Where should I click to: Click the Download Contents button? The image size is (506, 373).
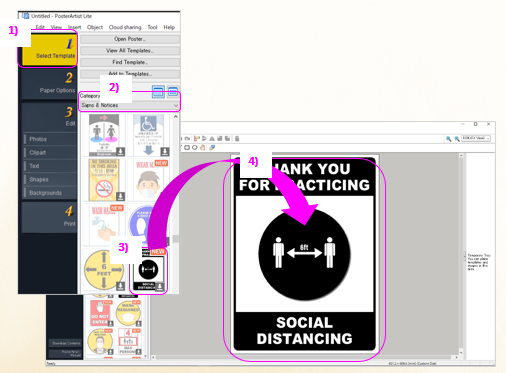click(x=66, y=343)
